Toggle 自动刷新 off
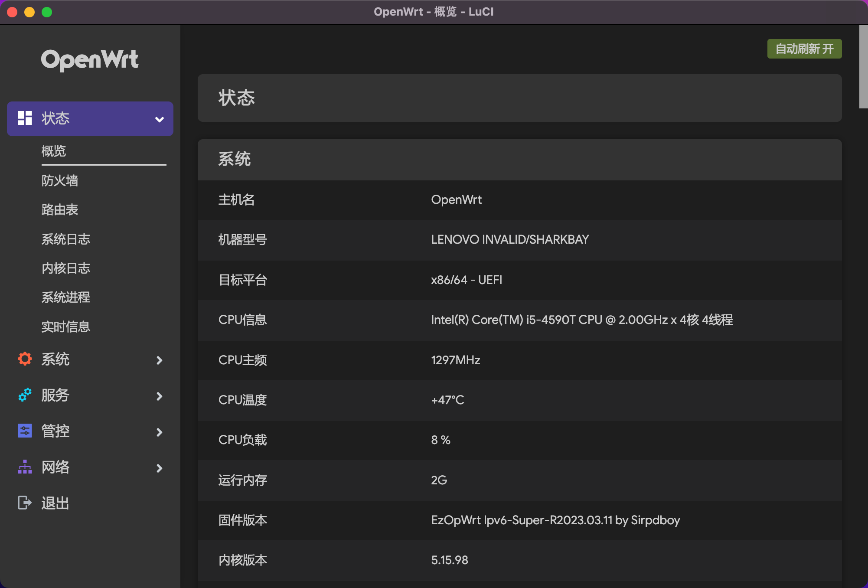Viewport: 868px width, 588px height. pyautogui.click(x=804, y=49)
